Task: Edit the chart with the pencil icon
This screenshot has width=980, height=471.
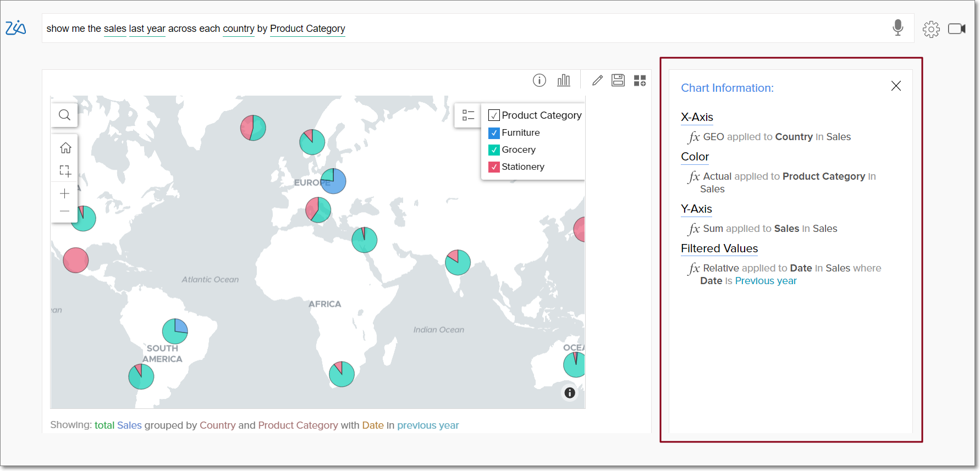Action: (597, 81)
